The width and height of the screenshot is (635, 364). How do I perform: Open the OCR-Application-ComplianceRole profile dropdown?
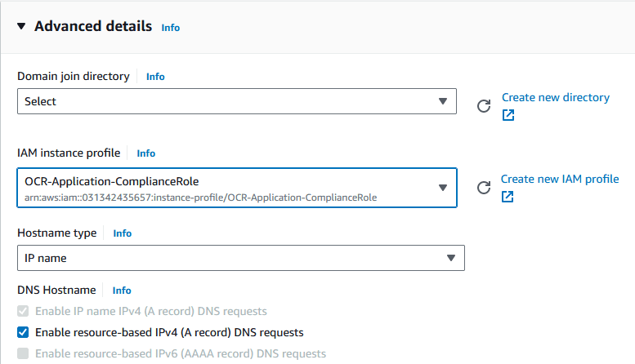coord(237,188)
